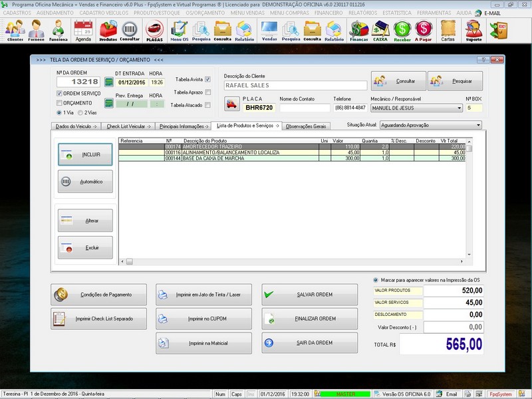Click Imprimir Check List Separado
This screenshot has width=532, height=399.
click(x=98, y=319)
